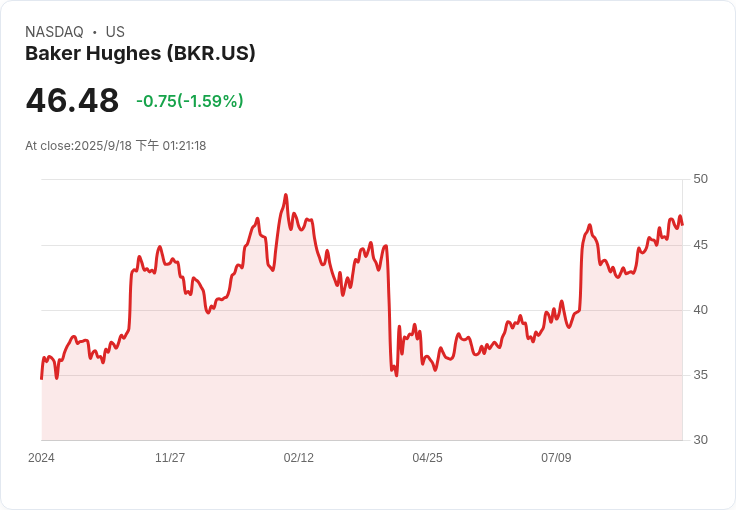The width and height of the screenshot is (736, 510).
Task: Select the 07/09 date axis label
Action: coord(556,457)
